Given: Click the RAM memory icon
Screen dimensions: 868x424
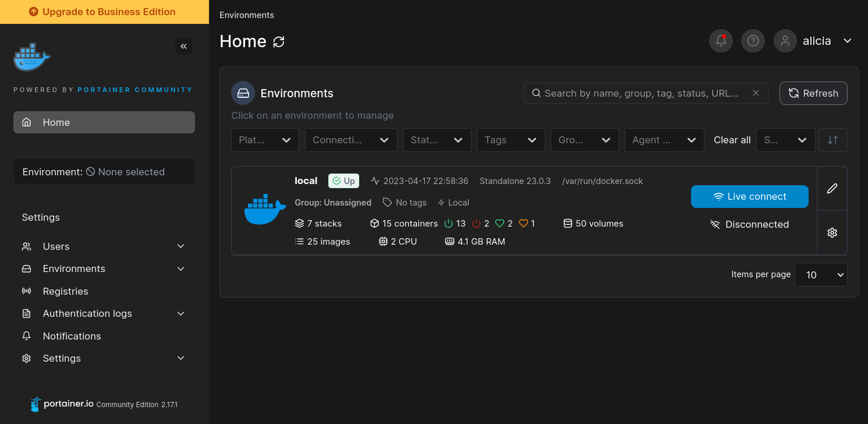Looking at the screenshot, I should (449, 242).
